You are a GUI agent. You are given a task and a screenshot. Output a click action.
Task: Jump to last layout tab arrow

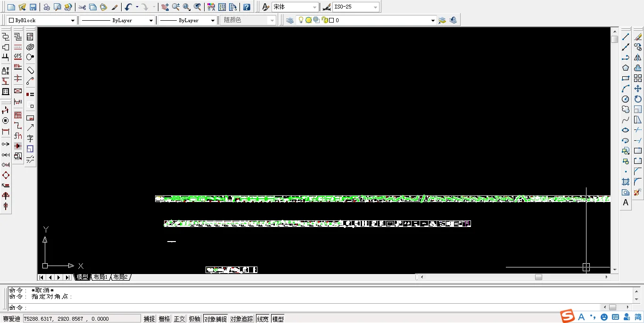pyautogui.click(x=68, y=277)
